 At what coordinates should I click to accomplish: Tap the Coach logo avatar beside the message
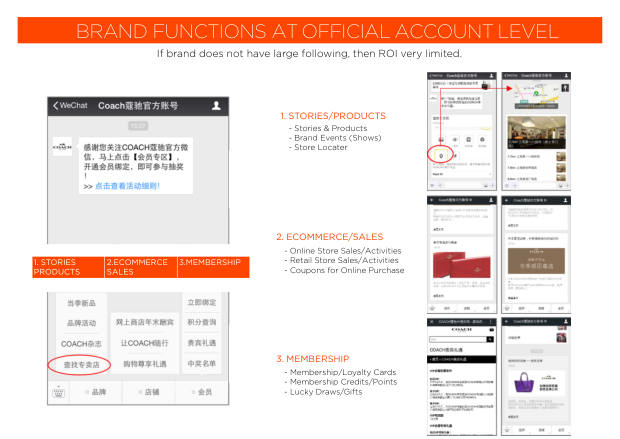[62, 146]
